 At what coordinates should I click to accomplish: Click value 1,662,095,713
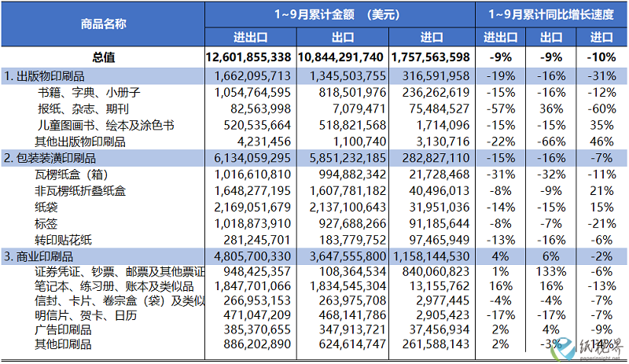tap(252, 76)
